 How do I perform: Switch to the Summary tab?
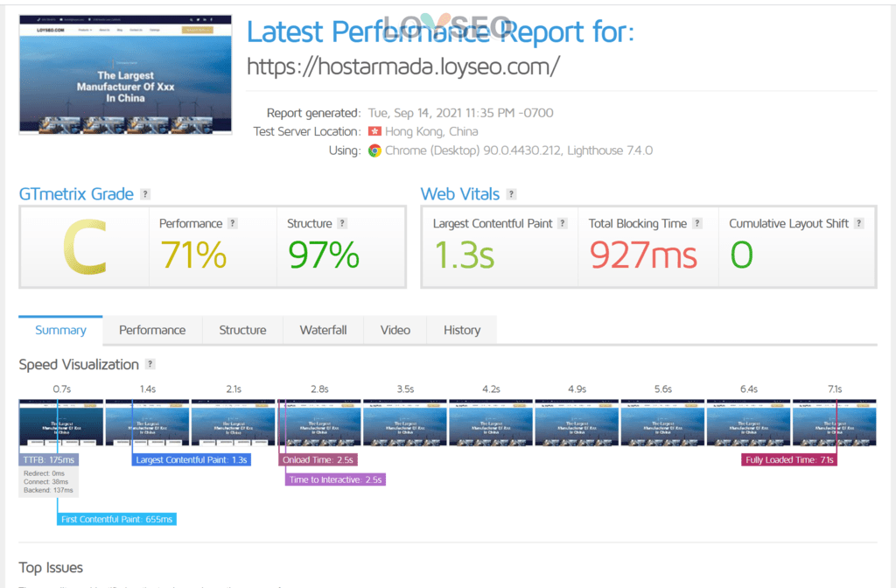point(60,330)
